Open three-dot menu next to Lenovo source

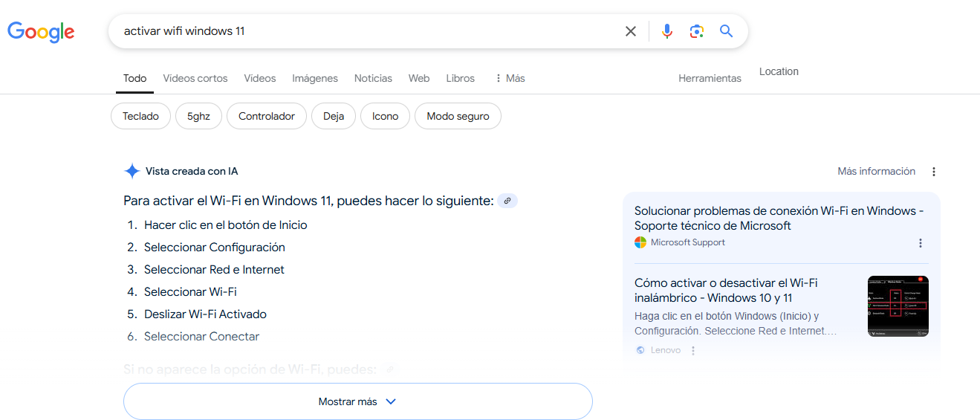click(x=693, y=351)
